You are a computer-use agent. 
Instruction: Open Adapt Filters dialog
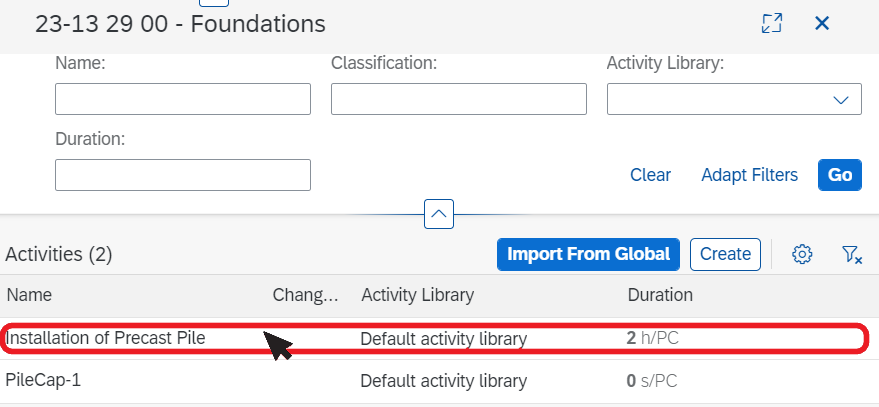point(750,175)
